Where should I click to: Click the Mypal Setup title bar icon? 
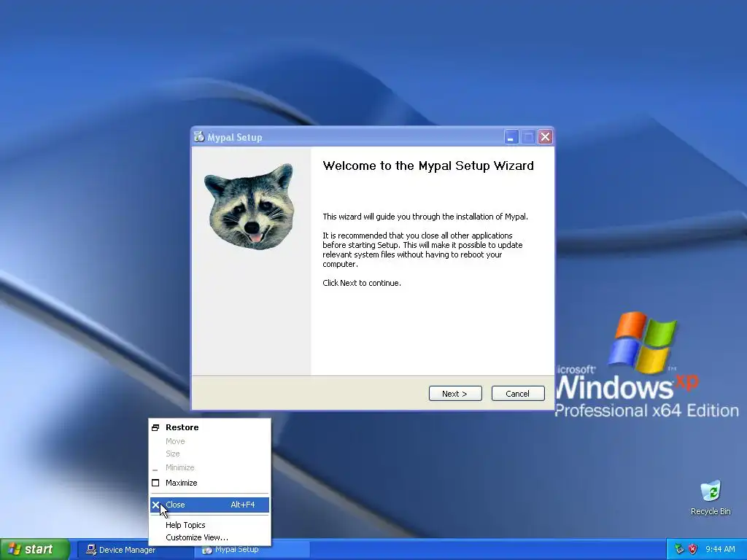click(x=199, y=136)
